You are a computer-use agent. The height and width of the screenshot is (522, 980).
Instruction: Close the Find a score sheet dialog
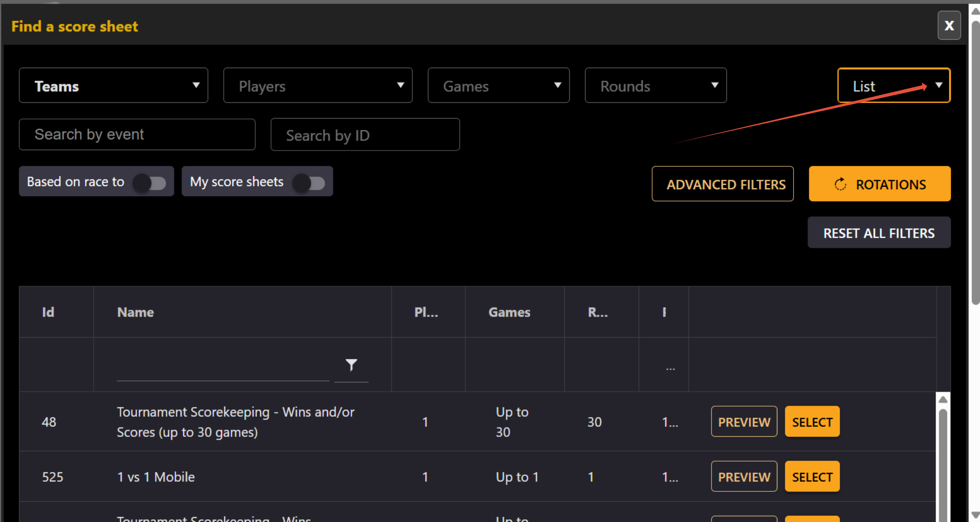[949, 26]
